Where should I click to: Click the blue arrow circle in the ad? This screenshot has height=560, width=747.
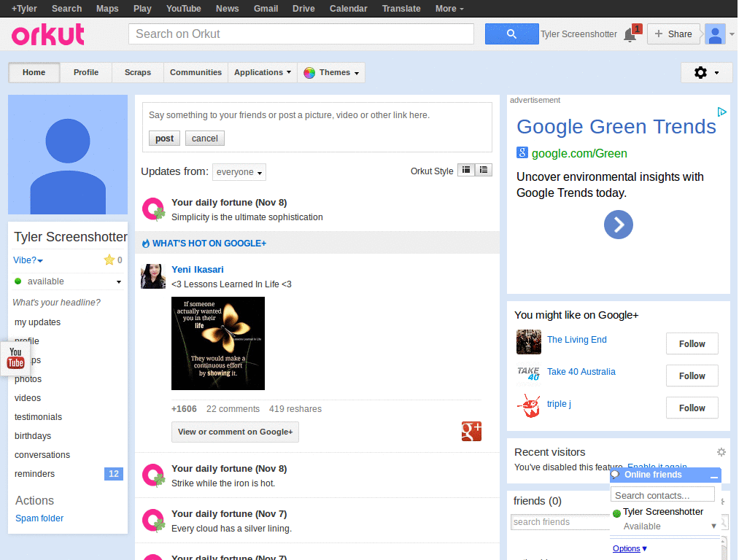(x=619, y=225)
